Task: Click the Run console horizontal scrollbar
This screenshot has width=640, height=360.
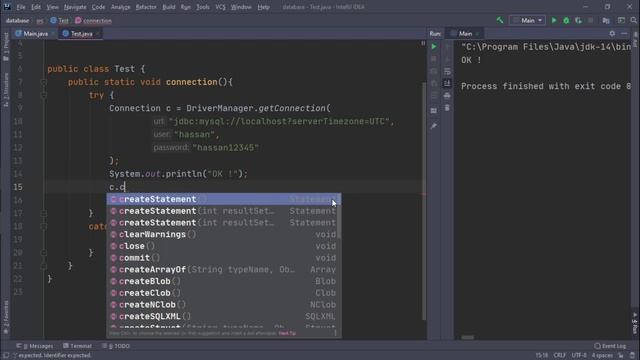Action: [x=468, y=338]
